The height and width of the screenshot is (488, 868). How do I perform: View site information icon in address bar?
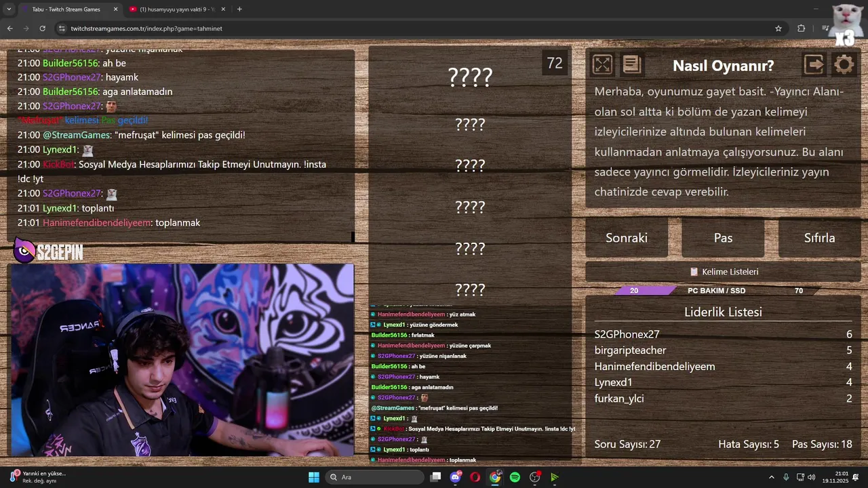click(x=62, y=28)
